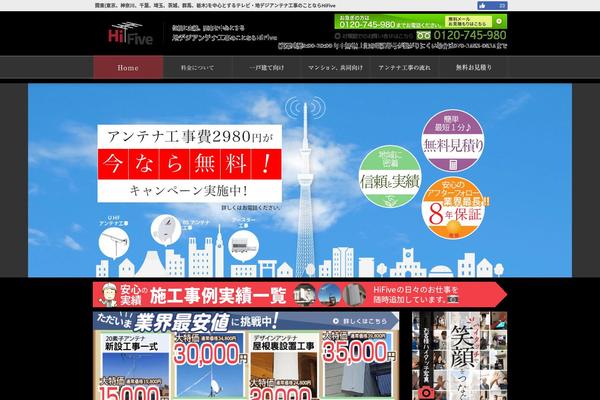Click the green 信頼と実績 circle badge
This screenshot has height=400, width=600.
tap(390, 177)
